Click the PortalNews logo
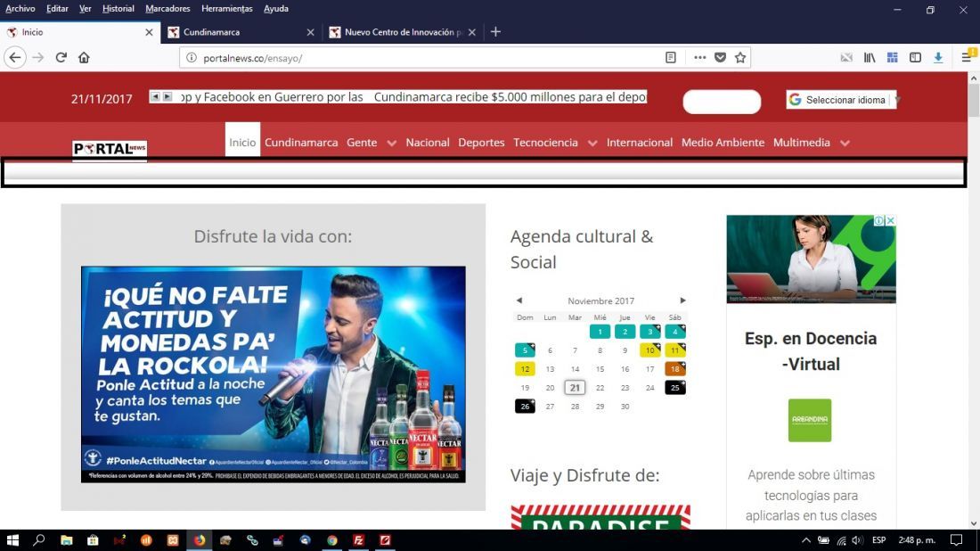Screen dimensions: 980x551 coord(110,149)
